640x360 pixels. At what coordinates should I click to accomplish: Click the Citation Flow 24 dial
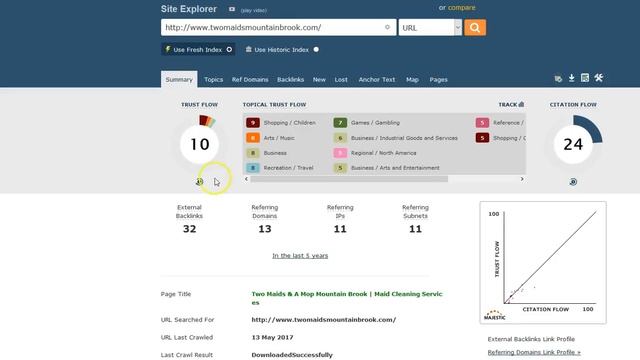[573, 144]
